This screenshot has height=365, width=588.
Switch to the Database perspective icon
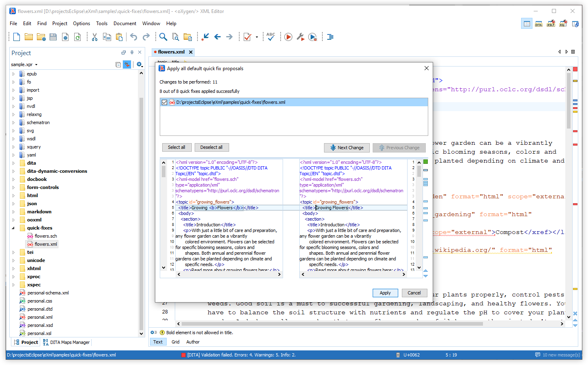click(x=575, y=24)
